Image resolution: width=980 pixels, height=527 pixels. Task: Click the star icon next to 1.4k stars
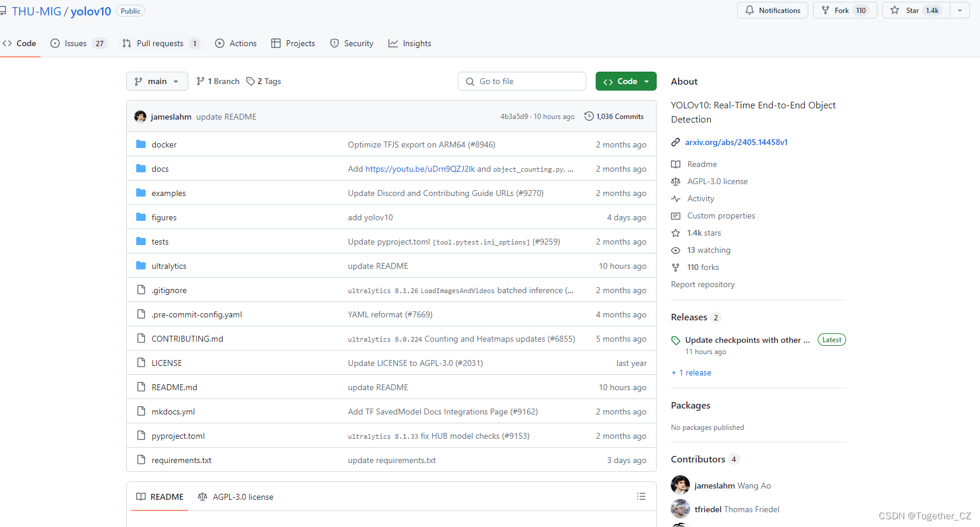click(676, 233)
